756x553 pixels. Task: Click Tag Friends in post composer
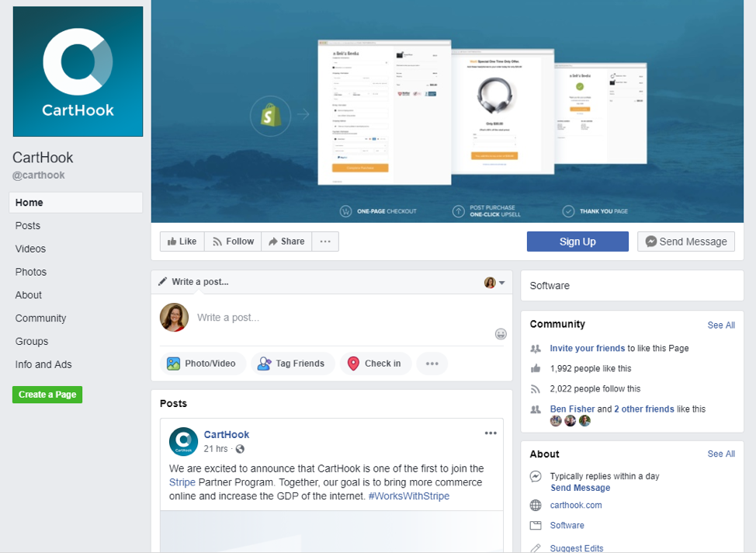292,363
